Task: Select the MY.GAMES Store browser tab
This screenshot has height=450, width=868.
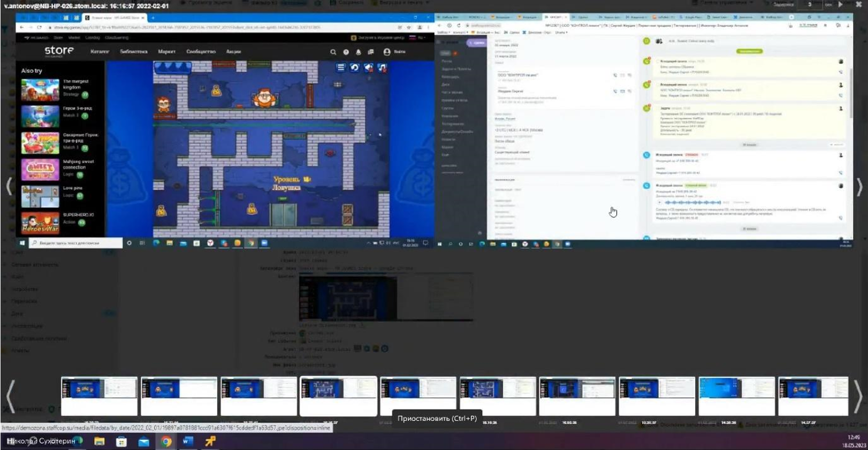Action: point(115,18)
